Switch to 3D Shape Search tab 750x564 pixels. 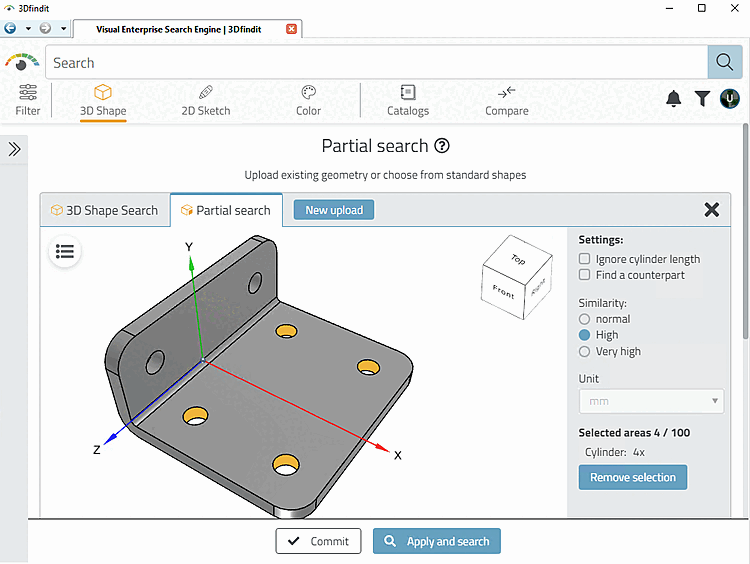click(105, 210)
